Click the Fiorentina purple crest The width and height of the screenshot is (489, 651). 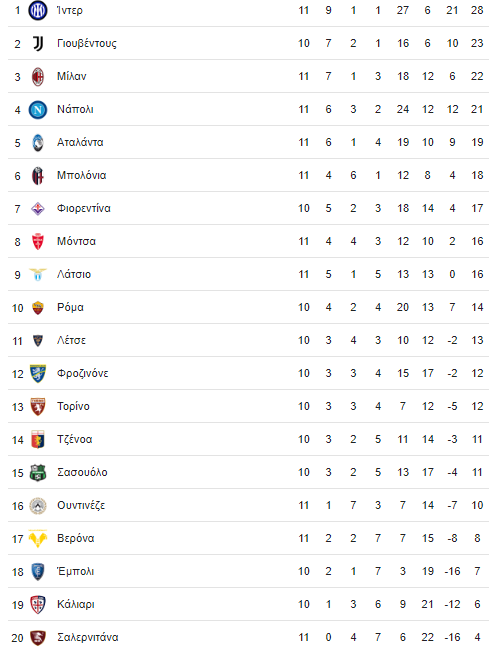[x=37, y=208]
